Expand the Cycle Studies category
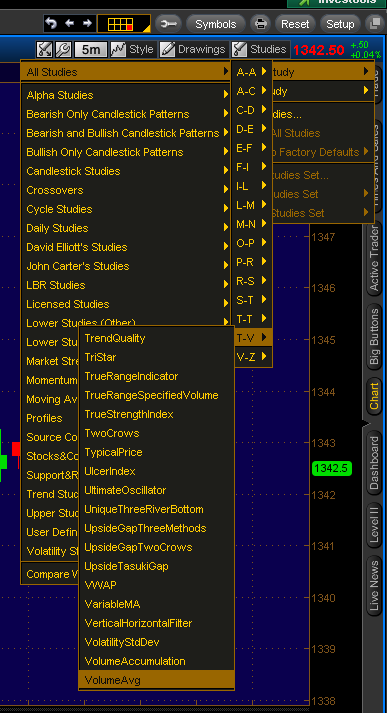 coord(126,209)
